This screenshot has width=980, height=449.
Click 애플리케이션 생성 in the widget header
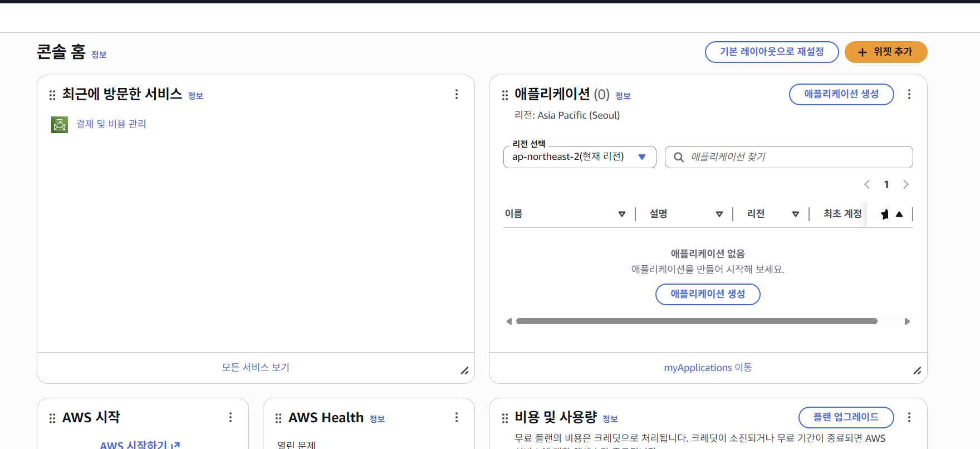pos(841,94)
